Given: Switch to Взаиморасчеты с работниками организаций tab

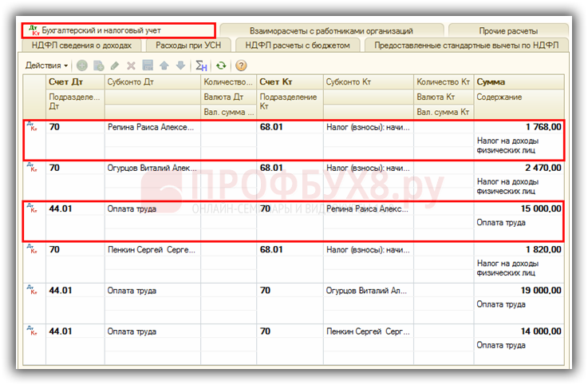Looking at the screenshot, I should 330,30.
